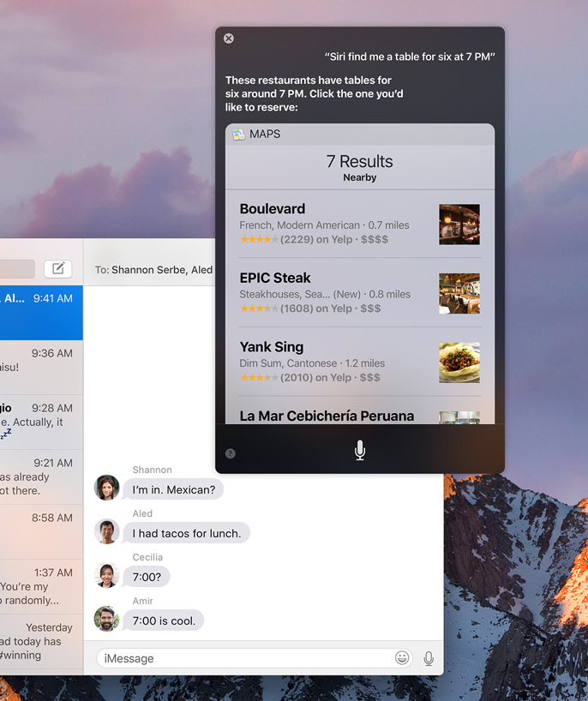Screen dimensions: 588x701
Task: Select EPIC Steak restaurant result
Action: pyautogui.click(x=360, y=293)
